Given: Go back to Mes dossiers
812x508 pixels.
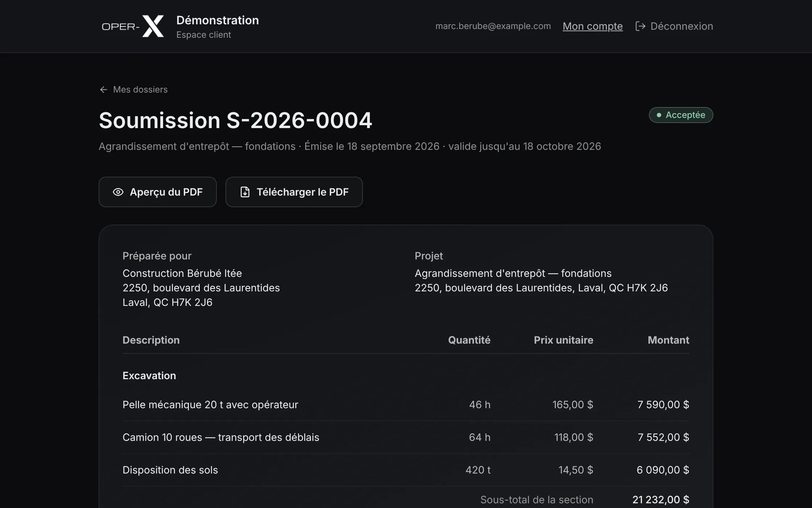Looking at the screenshot, I should coord(140,90).
